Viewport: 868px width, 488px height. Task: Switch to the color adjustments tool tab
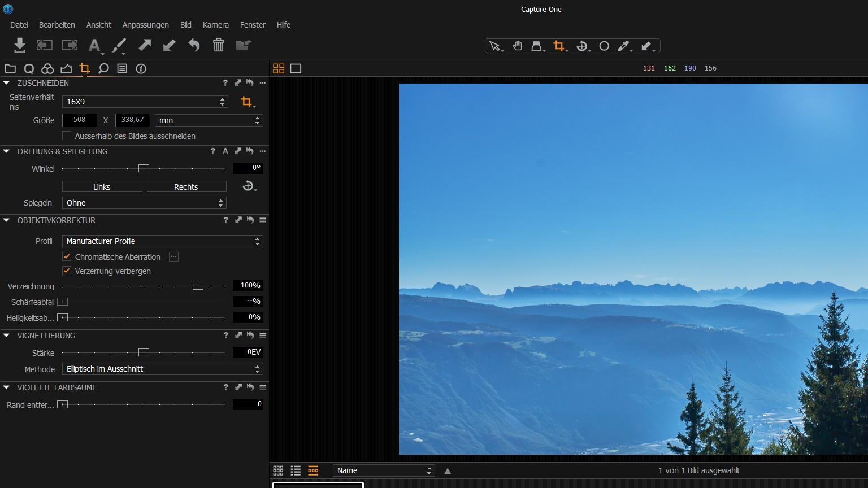47,68
